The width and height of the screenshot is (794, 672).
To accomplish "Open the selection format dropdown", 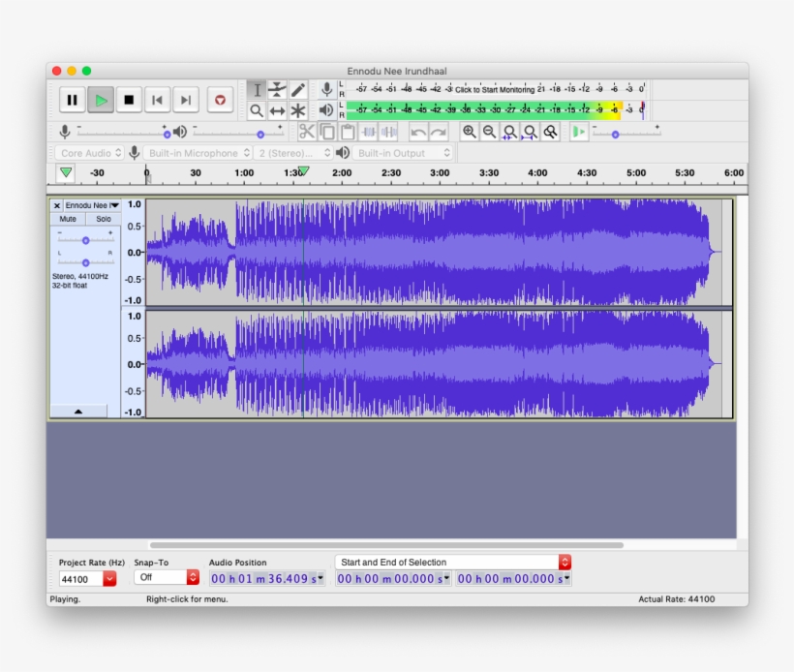I will coord(450,562).
